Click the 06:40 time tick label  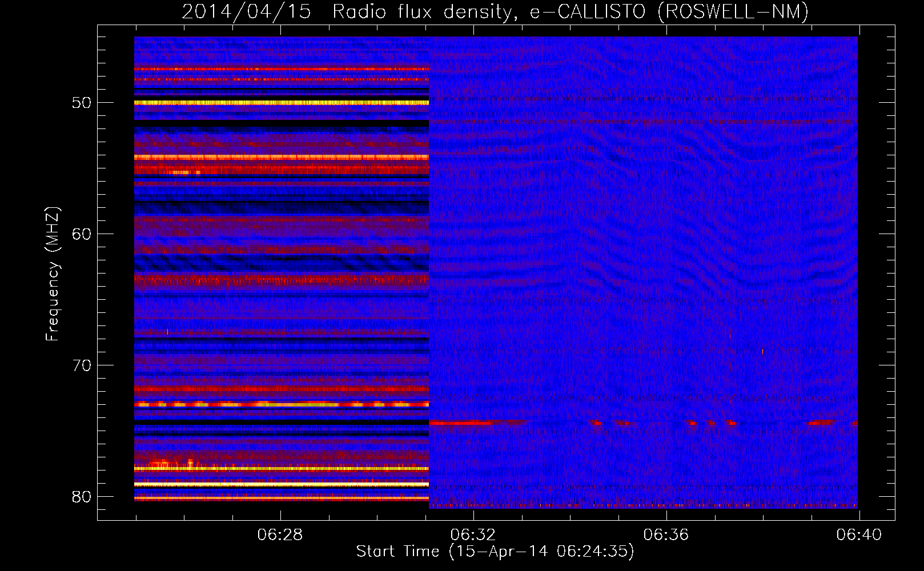tap(859, 535)
